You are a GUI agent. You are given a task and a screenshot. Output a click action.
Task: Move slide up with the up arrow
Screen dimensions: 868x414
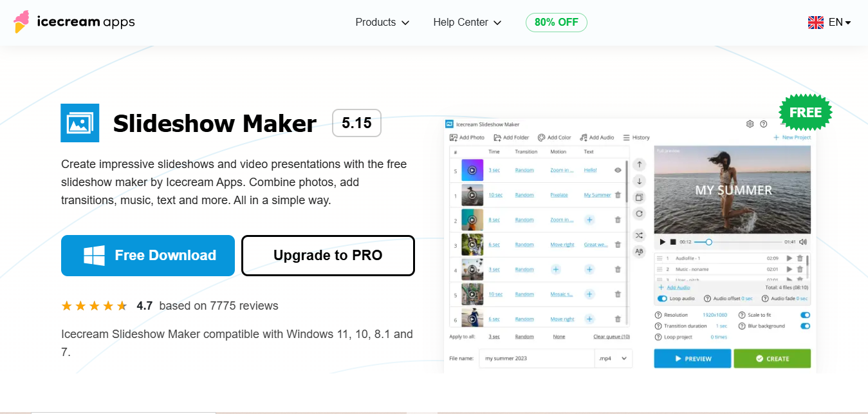point(639,165)
